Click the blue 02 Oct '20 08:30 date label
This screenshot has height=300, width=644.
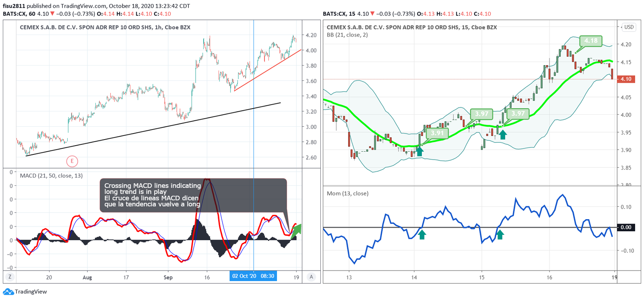pyautogui.click(x=253, y=276)
